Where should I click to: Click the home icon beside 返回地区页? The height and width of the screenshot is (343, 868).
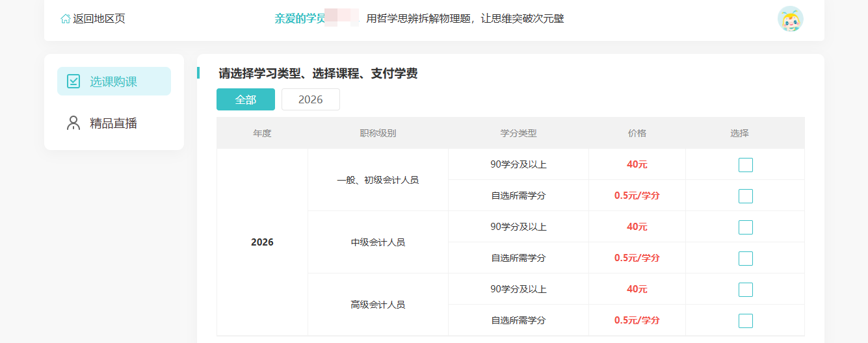click(65, 19)
